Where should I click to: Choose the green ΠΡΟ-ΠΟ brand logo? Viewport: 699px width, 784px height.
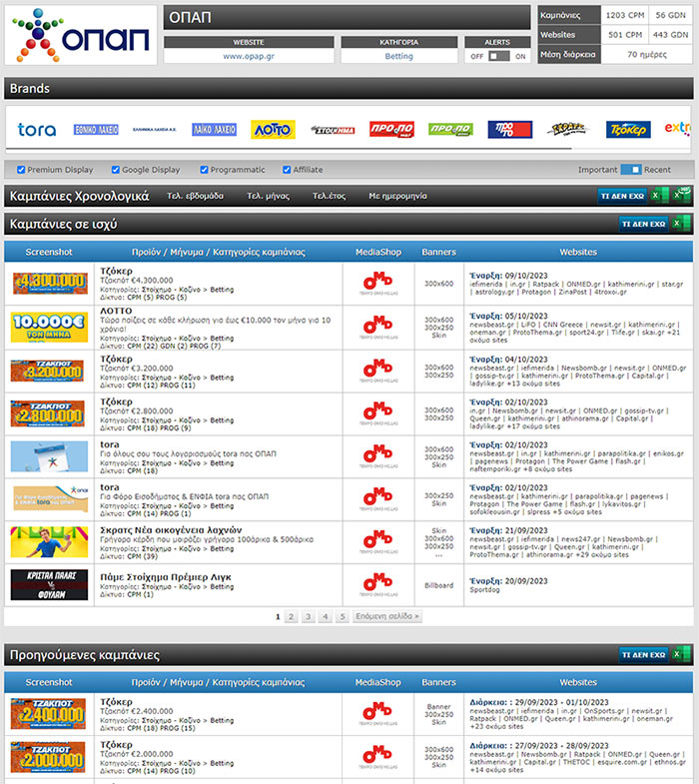[x=450, y=130]
